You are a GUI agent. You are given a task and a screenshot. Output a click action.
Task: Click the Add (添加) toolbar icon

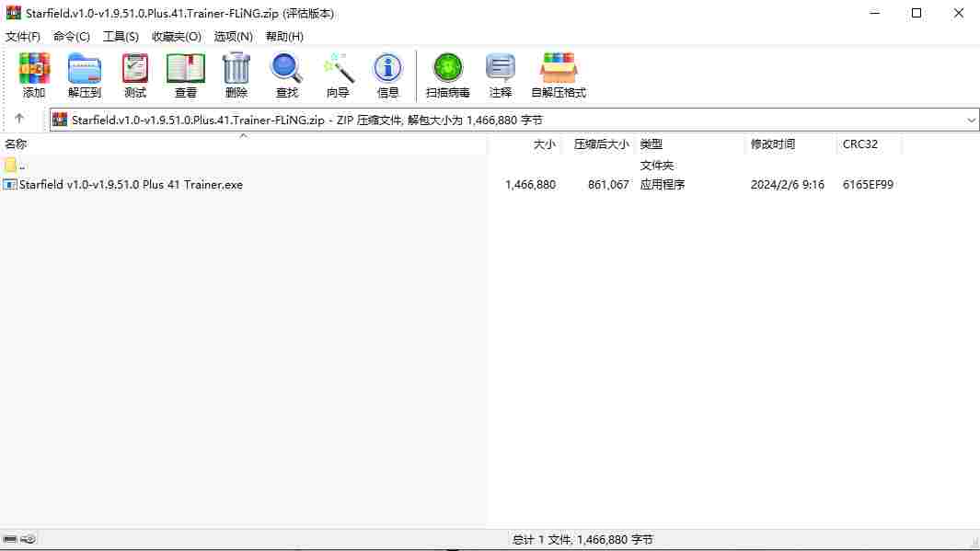tap(34, 75)
